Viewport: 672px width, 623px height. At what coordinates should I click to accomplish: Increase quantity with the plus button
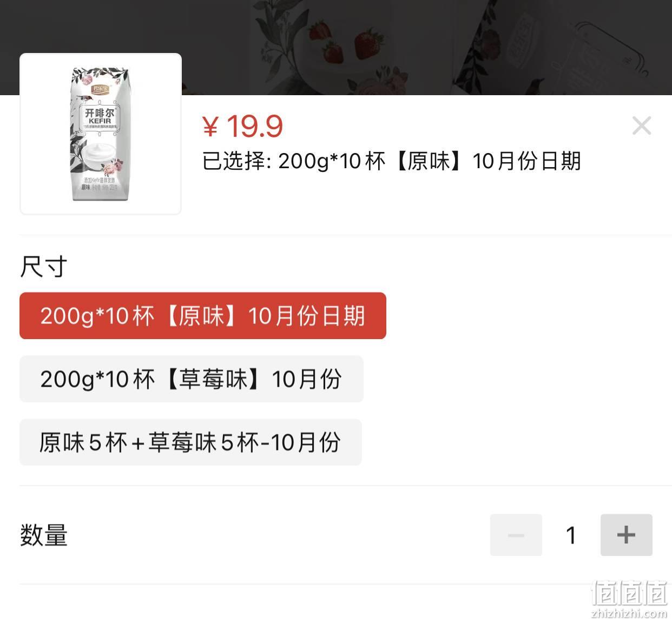(626, 535)
